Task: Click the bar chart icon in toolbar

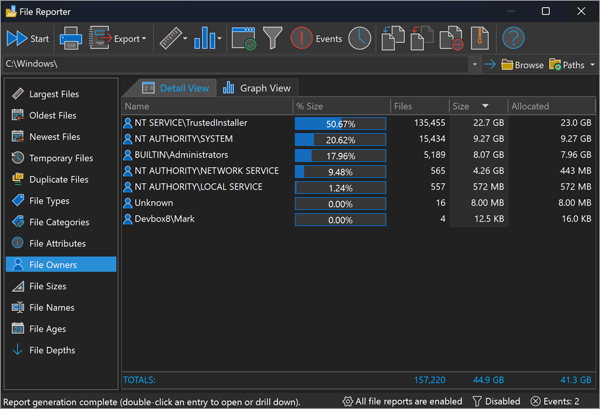Action: [205, 38]
